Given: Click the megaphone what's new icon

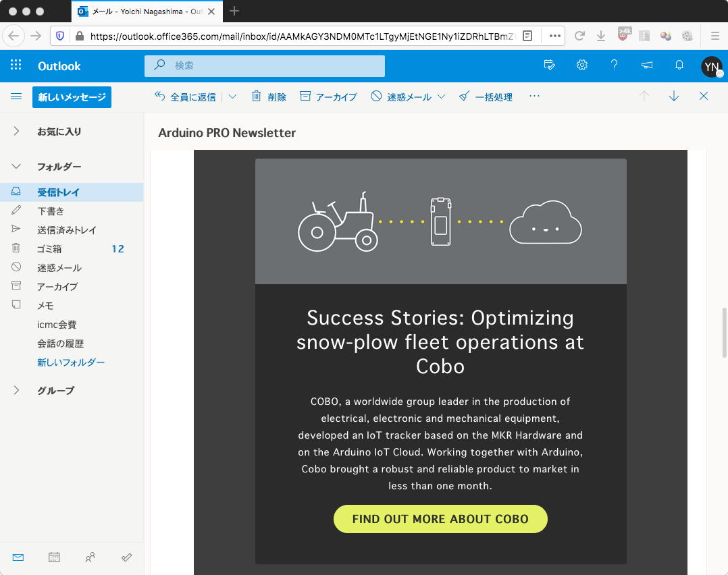Looking at the screenshot, I should [x=647, y=65].
